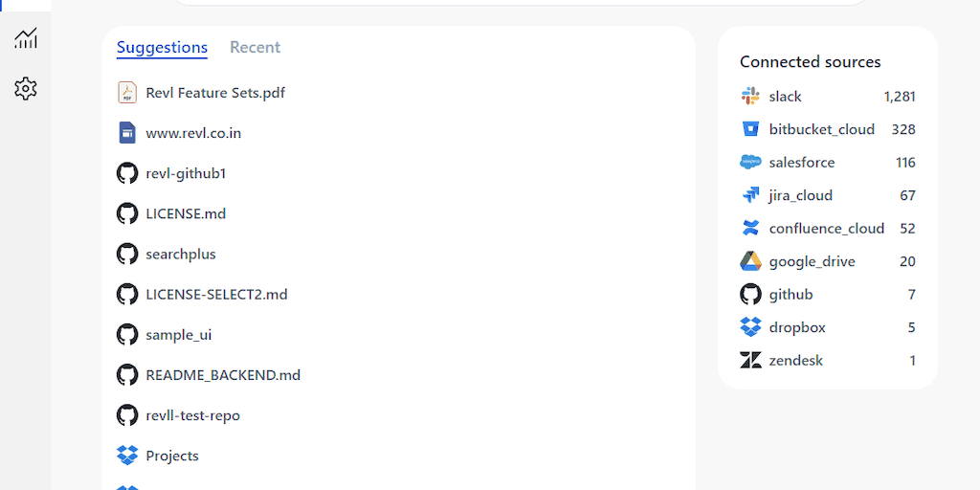Image resolution: width=980 pixels, height=490 pixels.
Task: Select the Suggestions tab
Action: [x=162, y=47]
